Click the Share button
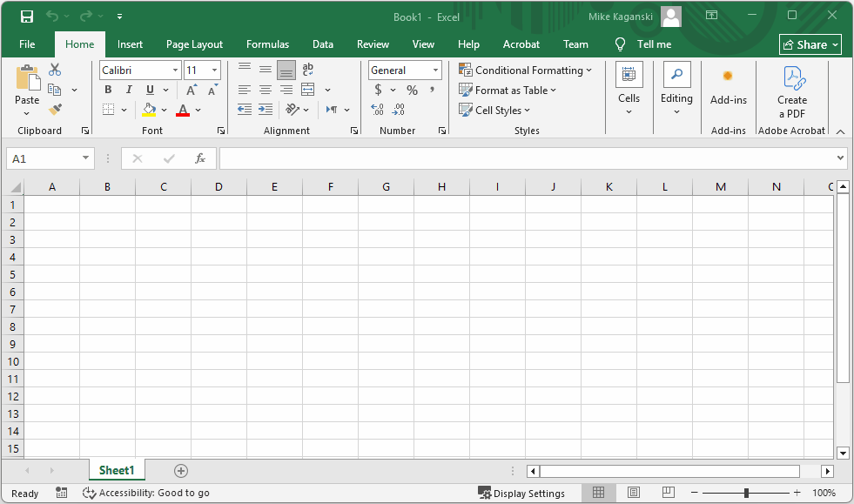The width and height of the screenshot is (854, 504). tap(810, 44)
